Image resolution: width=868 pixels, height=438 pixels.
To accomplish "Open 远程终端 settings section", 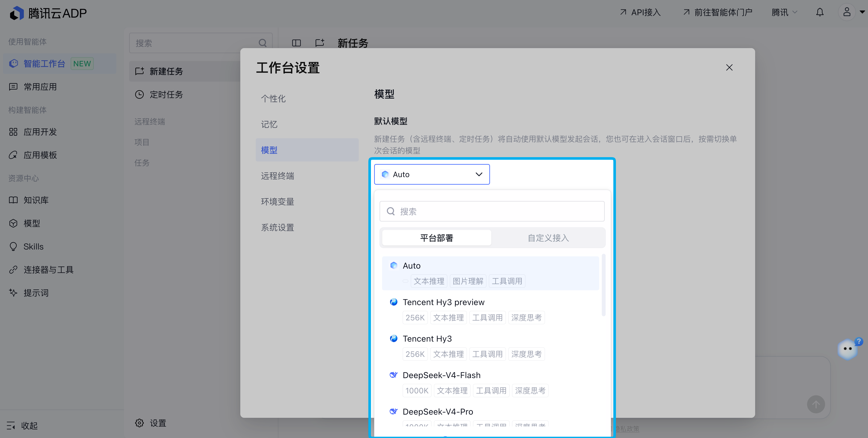I will click(307, 176).
